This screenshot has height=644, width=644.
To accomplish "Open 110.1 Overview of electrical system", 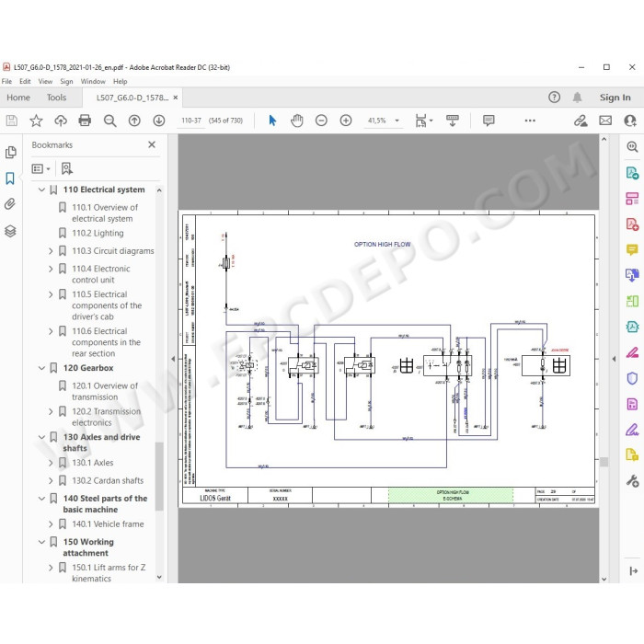I will tap(105, 213).
